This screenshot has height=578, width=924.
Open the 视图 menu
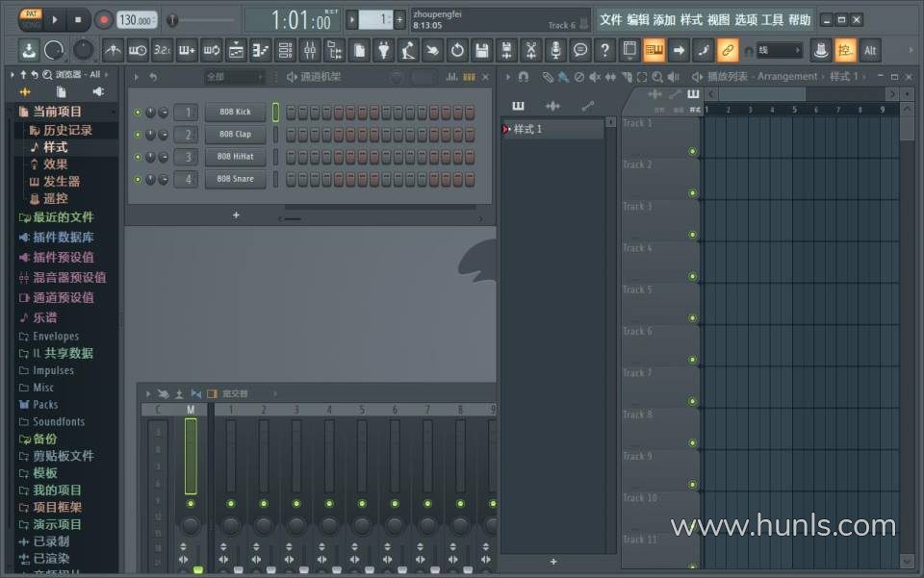tap(718, 20)
